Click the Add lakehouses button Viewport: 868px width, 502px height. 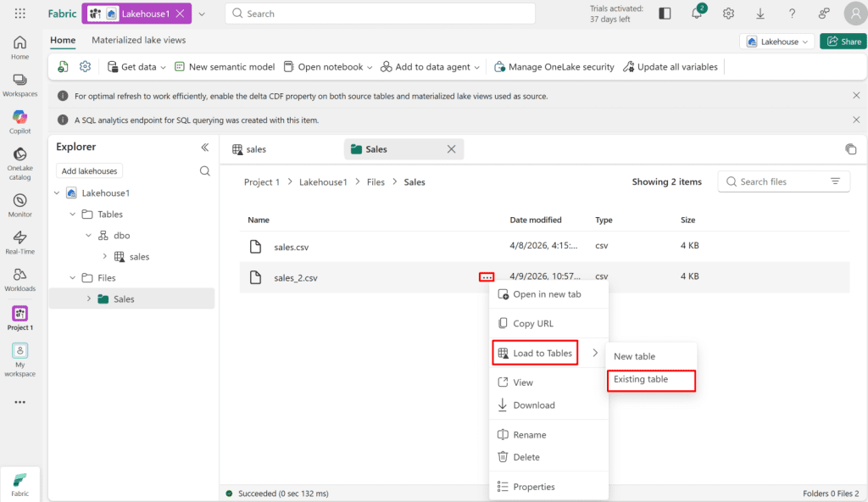click(89, 171)
